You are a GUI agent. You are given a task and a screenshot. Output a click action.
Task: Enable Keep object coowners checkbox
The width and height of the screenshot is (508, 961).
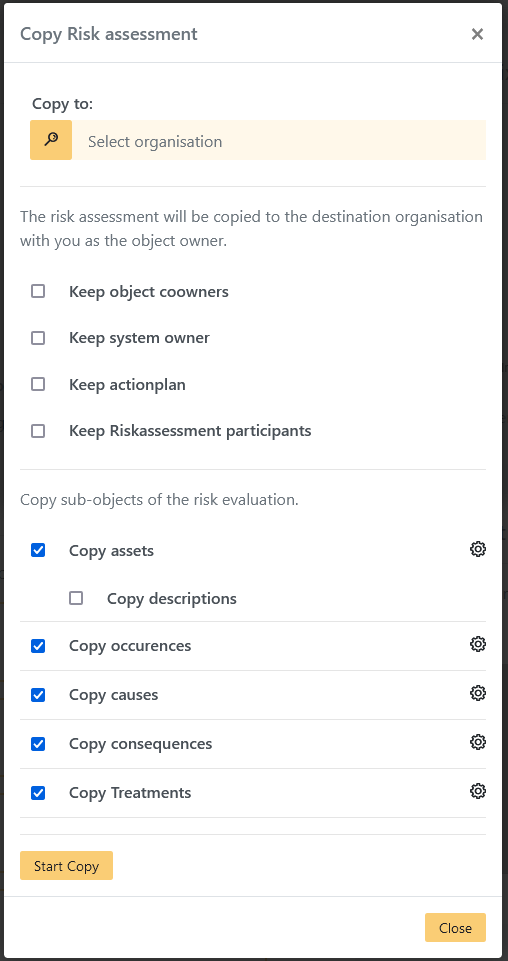tap(38, 291)
